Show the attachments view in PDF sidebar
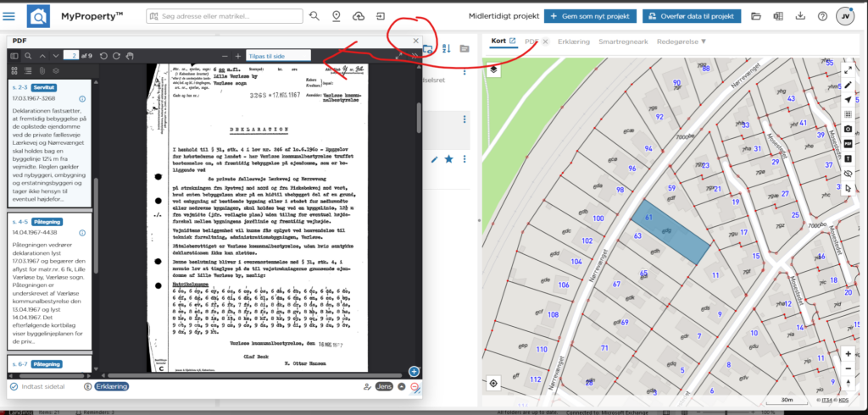This screenshot has height=415, width=868. (42, 70)
